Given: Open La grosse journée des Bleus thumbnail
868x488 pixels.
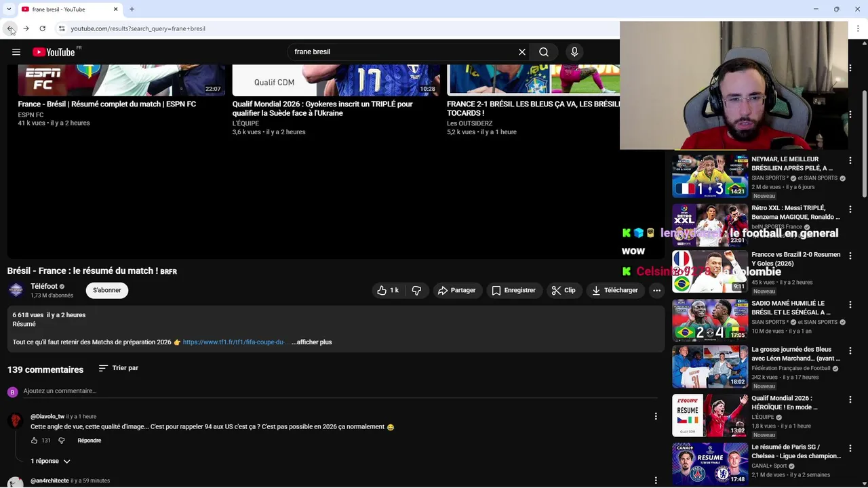Looking at the screenshot, I should 710,366.
